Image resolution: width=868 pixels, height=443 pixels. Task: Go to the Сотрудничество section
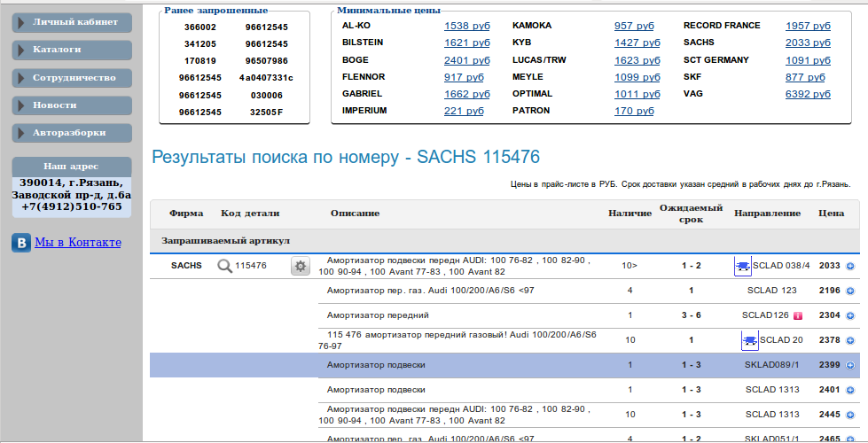tap(72, 78)
